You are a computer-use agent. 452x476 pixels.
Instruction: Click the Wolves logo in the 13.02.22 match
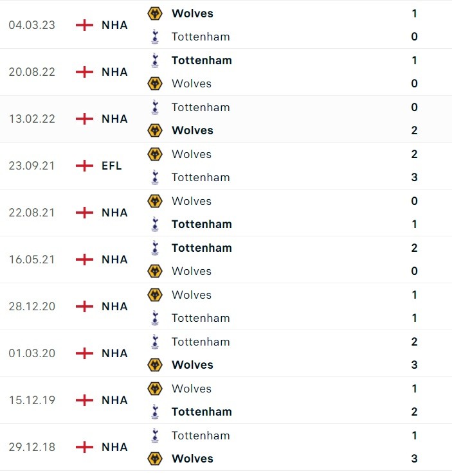[155, 130]
